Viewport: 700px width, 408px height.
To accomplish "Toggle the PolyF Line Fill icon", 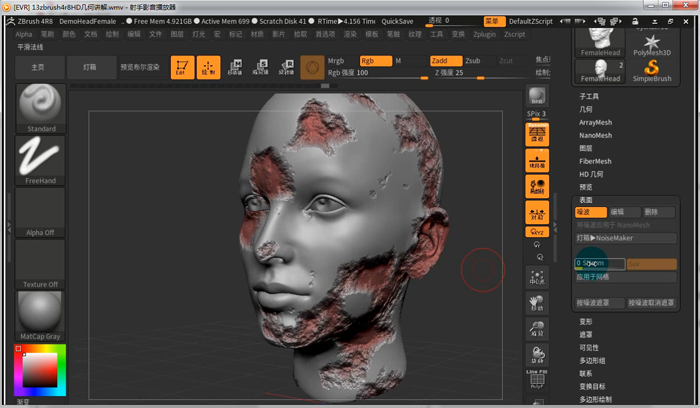I will tap(537, 379).
